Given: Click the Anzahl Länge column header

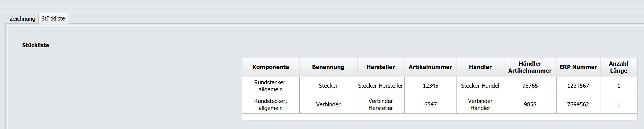Looking at the screenshot, I should tap(619, 67).
